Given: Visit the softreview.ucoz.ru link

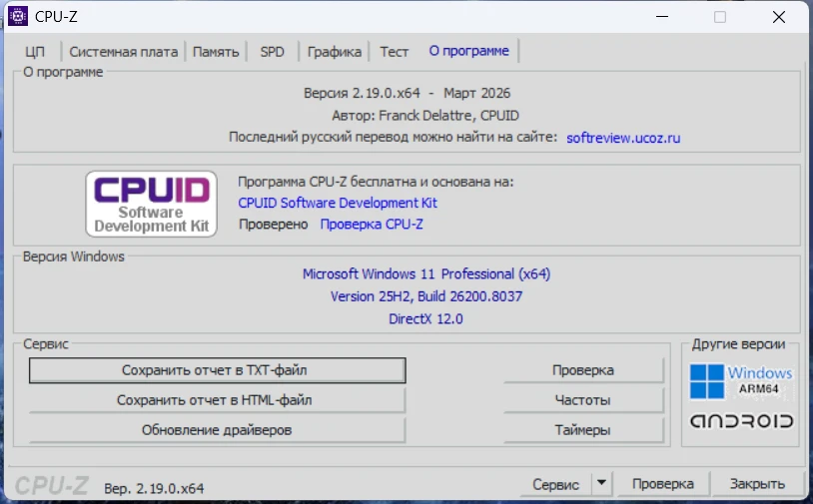Looking at the screenshot, I should coord(622,138).
